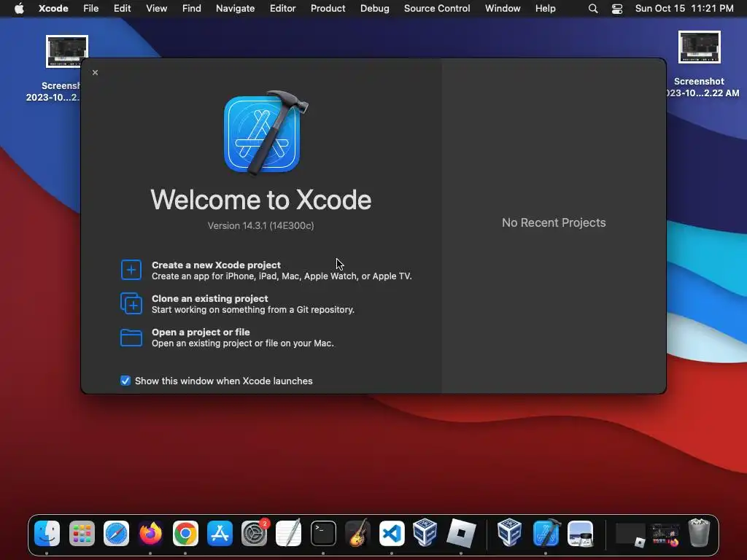Launch Visual Studio Code from the dock
747x560 pixels.
click(392, 533)
